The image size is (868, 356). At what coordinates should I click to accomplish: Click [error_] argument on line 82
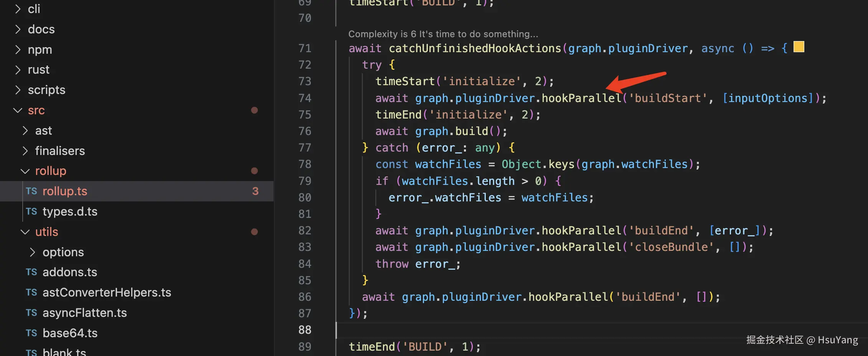(734, 231)
